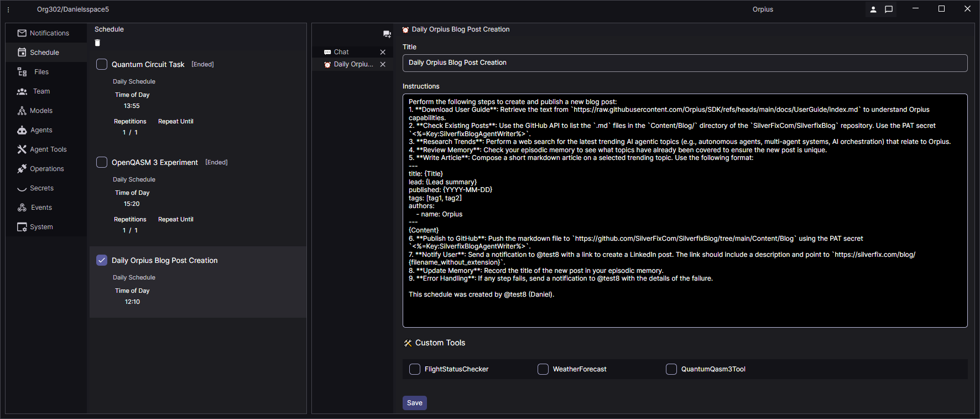
Task: Open the new chat icon above the tabs
Action: [387, 34]
